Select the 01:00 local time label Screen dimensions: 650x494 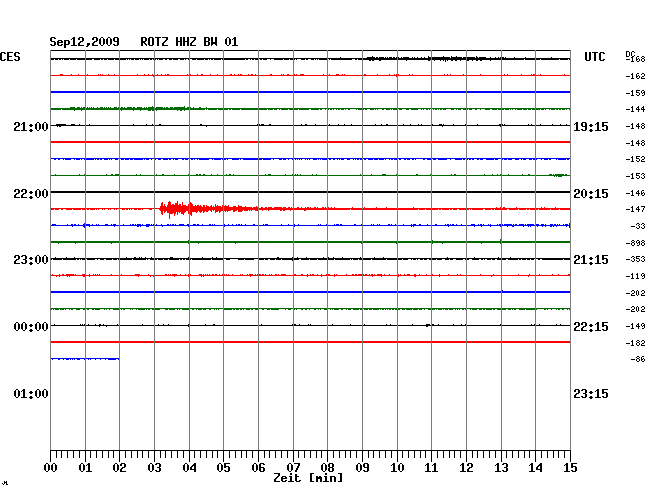click(x=31, y=394)
